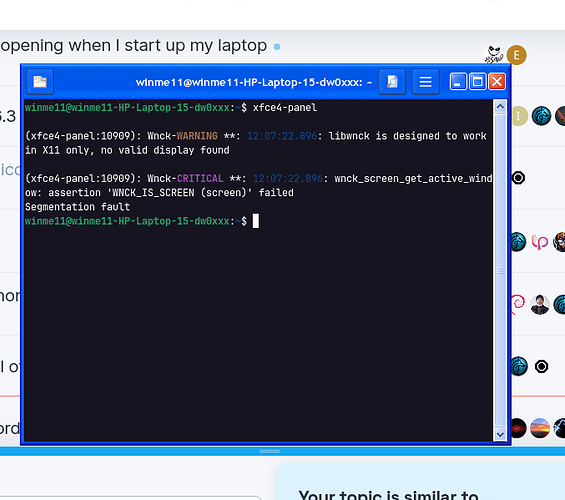The height and width of the screenshot is (500, 565).
Task: Click the scrollbar down arrow in terminal
Action: [500, 434]
